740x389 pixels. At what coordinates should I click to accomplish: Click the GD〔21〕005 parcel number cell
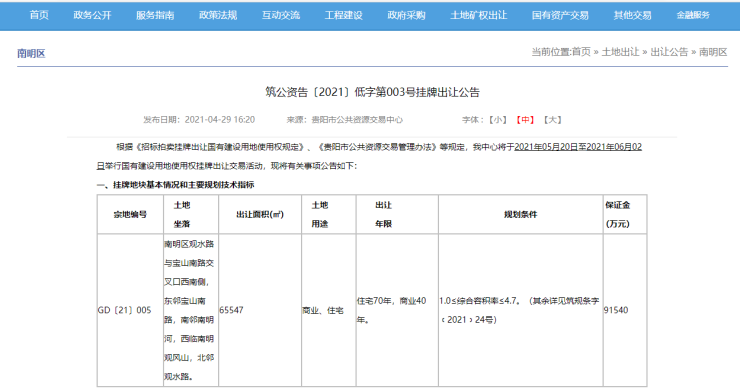(125, 310)
